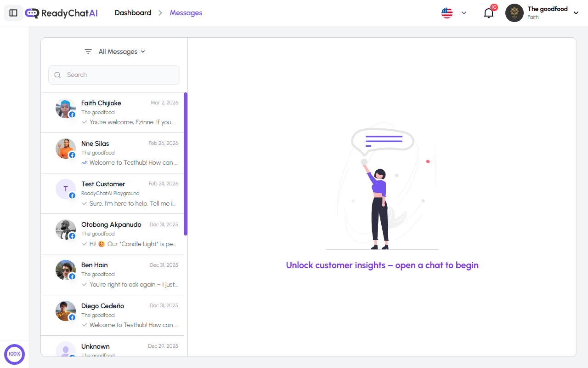Click the notification badge showing 10
The width and height of the screenshot is (588, 368).
click(494, 7)
